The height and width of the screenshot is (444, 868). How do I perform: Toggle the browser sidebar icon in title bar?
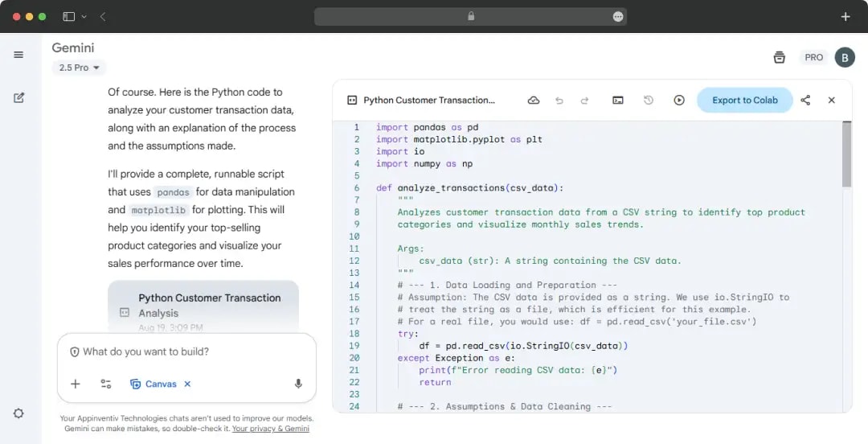click(68, 17)
